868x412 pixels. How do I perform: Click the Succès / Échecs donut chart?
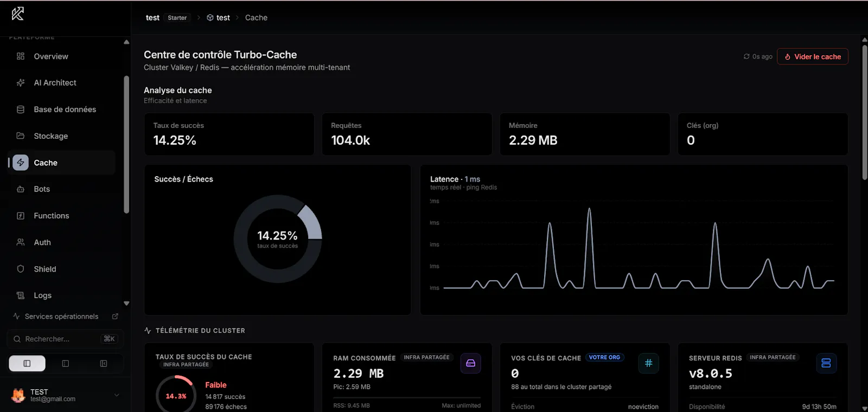point(278,239)
